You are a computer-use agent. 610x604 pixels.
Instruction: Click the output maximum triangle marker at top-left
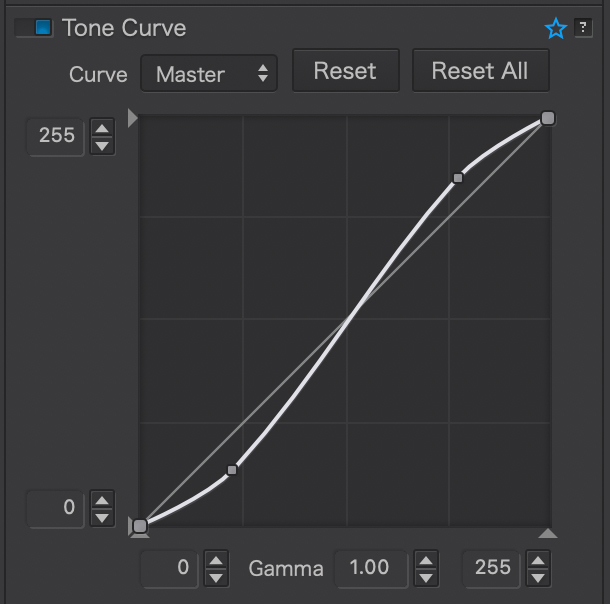(x=133, y=119)
